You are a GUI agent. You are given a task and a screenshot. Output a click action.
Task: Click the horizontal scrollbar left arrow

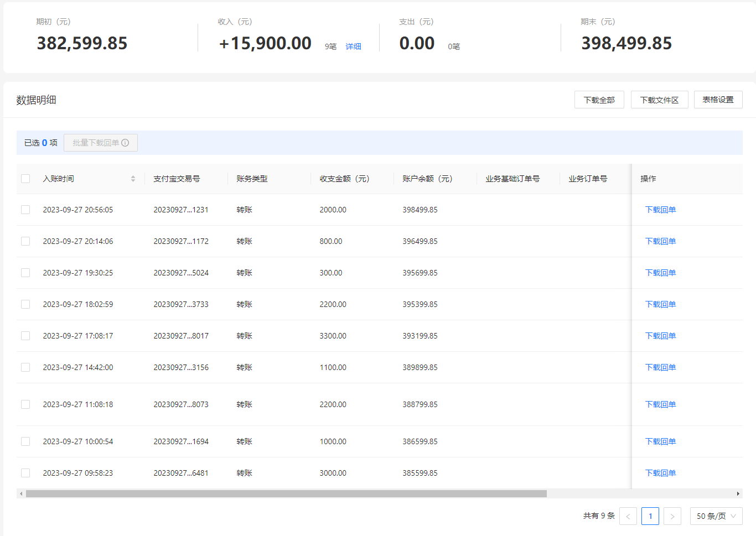[x=21, y=493]
